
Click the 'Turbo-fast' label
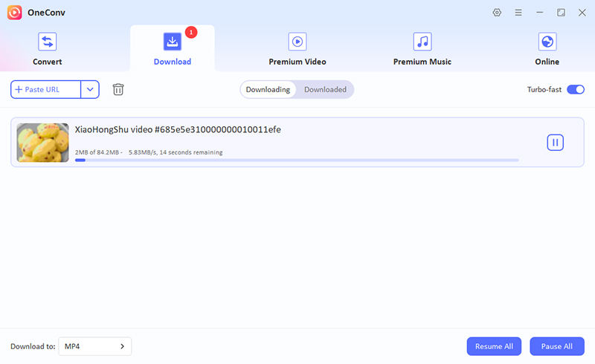point(544,89)
